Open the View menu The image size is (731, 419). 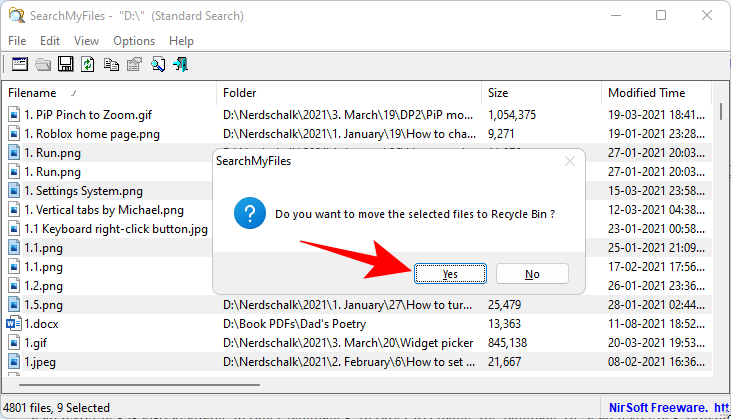pos(86,41)
